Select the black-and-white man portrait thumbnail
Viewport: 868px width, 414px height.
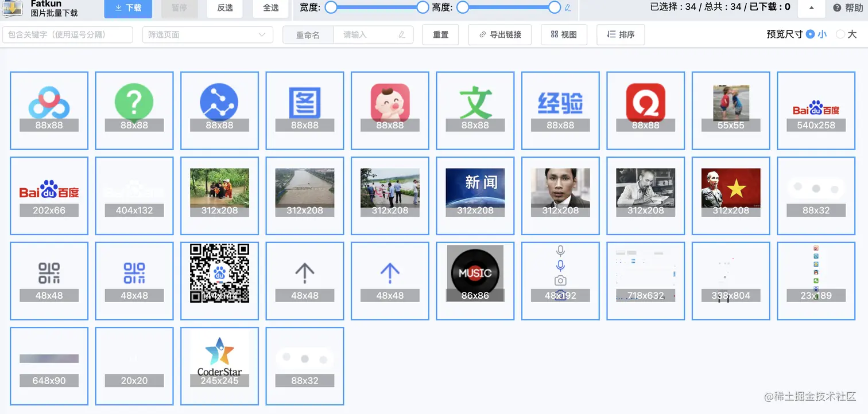(560, 196)
